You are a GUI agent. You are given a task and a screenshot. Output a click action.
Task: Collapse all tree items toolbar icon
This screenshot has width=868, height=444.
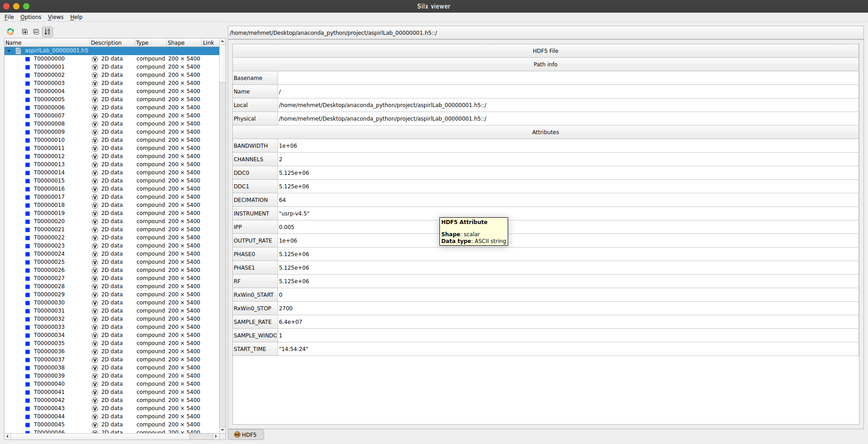click(x=36, y=32)
